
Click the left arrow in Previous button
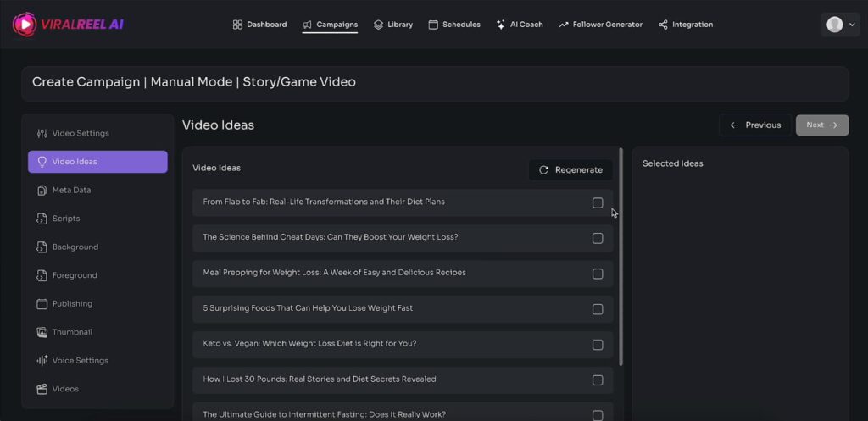point(735,125)
